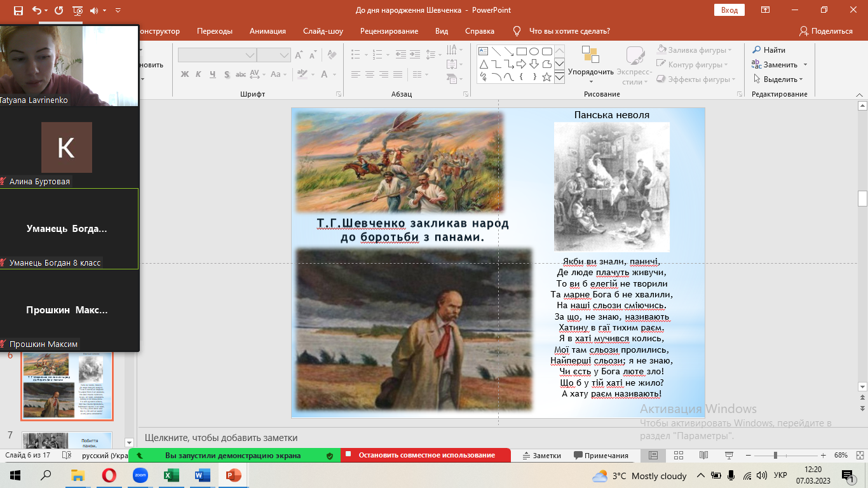Open Opera from the taskbar
The height and width of the screenshot is (488, 868).
(109, 475)
